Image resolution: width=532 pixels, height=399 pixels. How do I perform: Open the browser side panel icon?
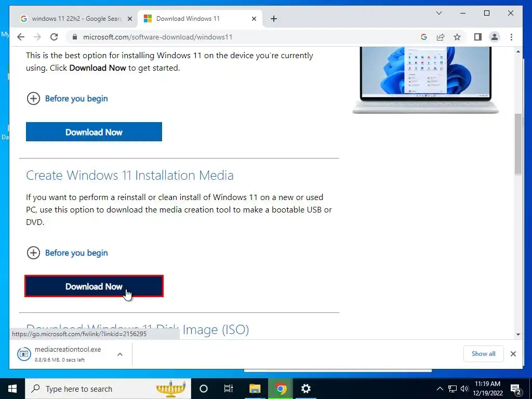(x=478, y=37)
